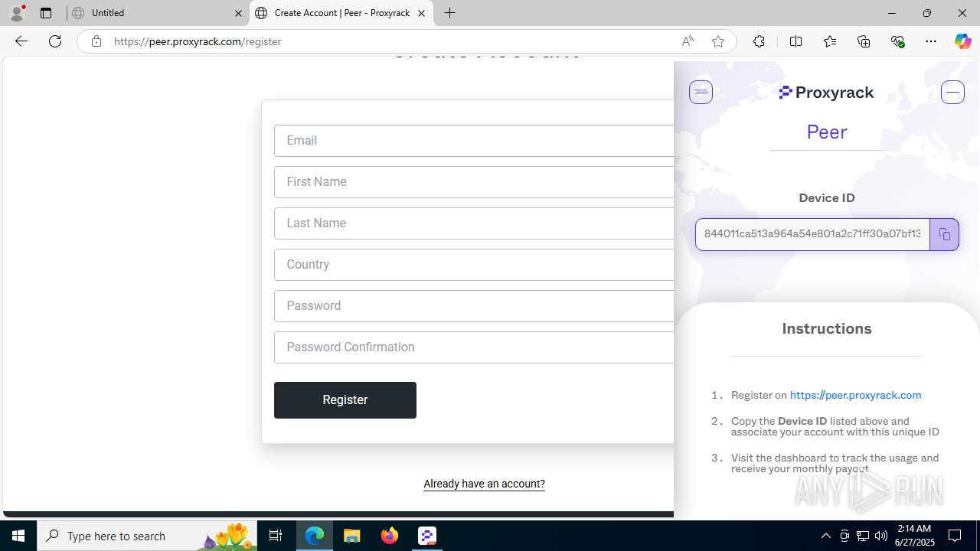The width and height of the screenshot is (980, 551).
Task: Follow Already have an account link
Action: coord(484,484)
